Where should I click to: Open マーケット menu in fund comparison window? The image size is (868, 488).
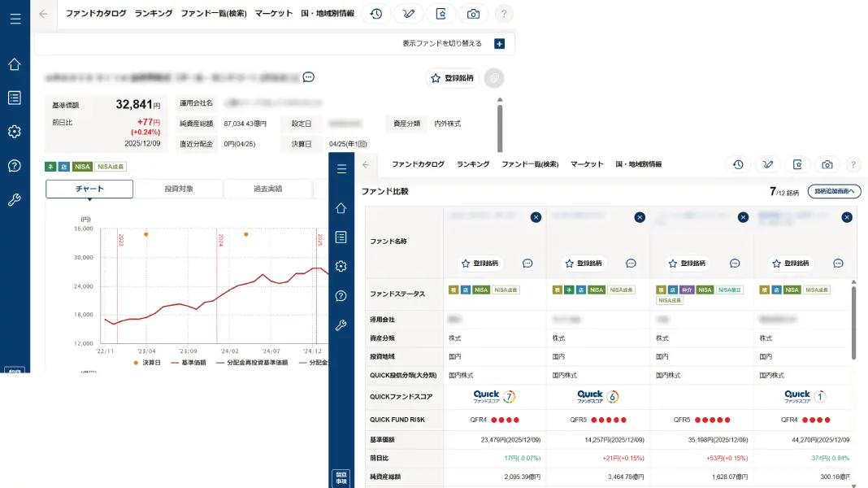point(587,164)
